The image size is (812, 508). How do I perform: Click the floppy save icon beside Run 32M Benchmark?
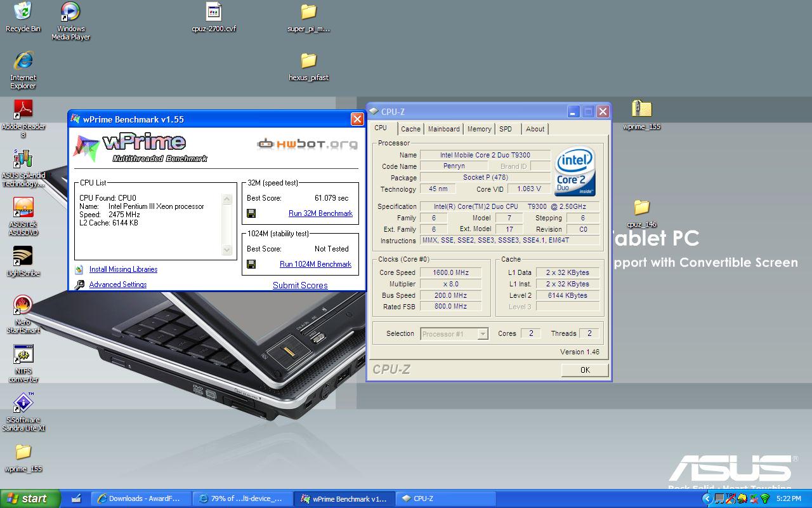click(251, 213)
